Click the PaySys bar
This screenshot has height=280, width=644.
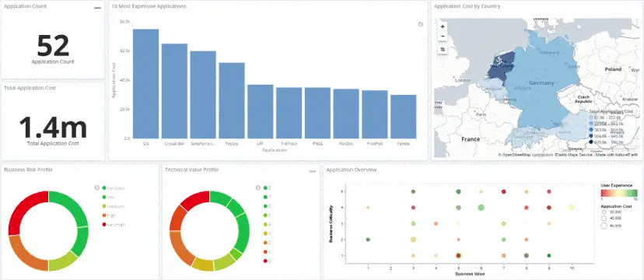click(232, 100)
